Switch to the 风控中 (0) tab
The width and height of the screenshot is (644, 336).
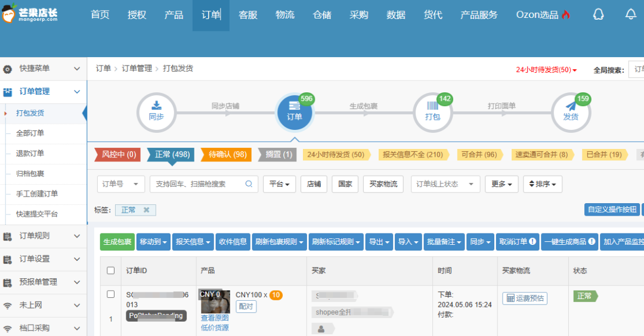click(x=118, y=155)
